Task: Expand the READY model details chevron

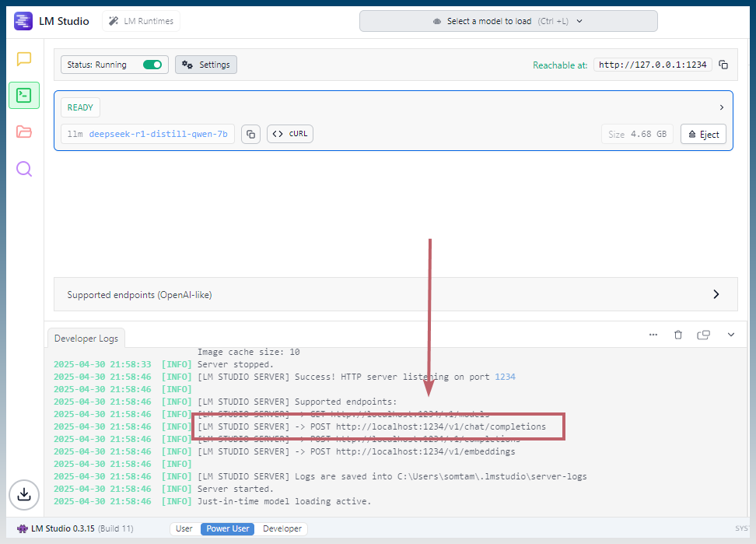Action: tap(721, 107)
